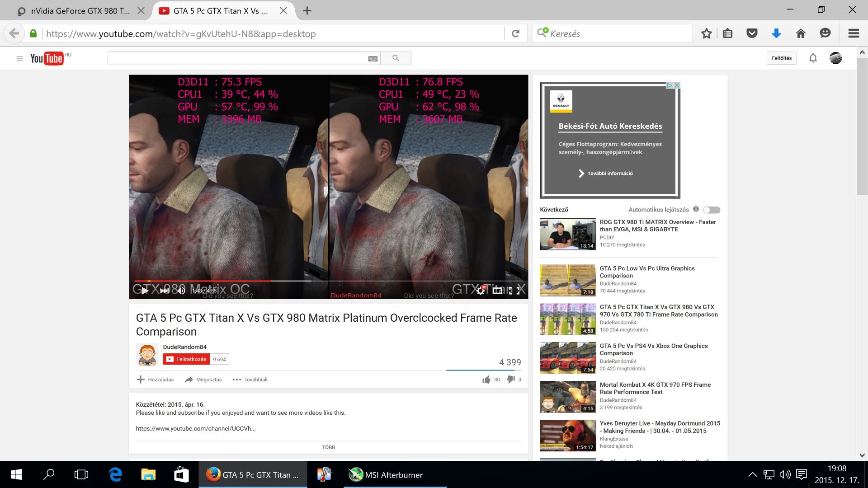Open the account avatar menu
This screenshot has height=488, width=868.
point(835,58)
